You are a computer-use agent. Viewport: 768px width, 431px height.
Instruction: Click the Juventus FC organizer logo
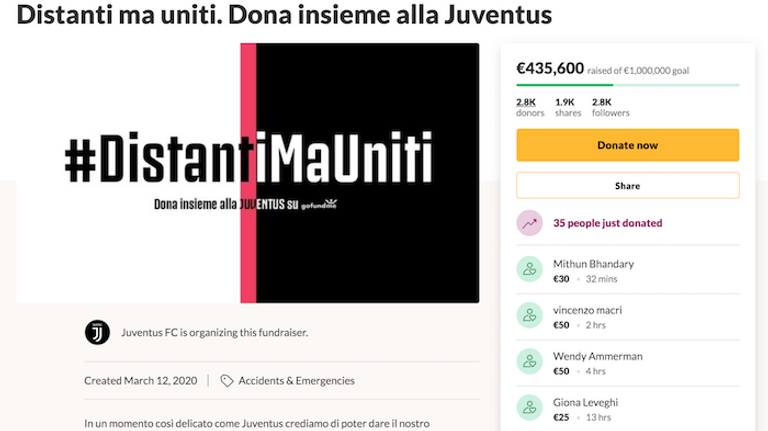click(x=98, y=333)
